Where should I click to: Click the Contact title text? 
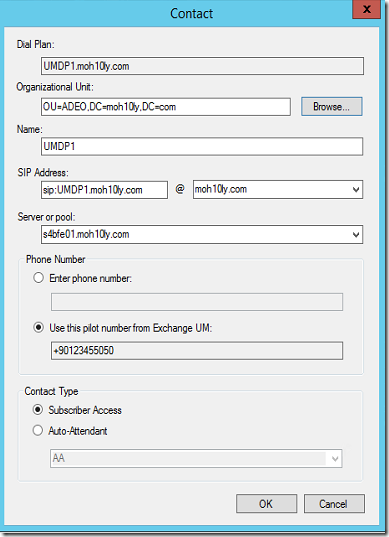click(x=191, y=13)
